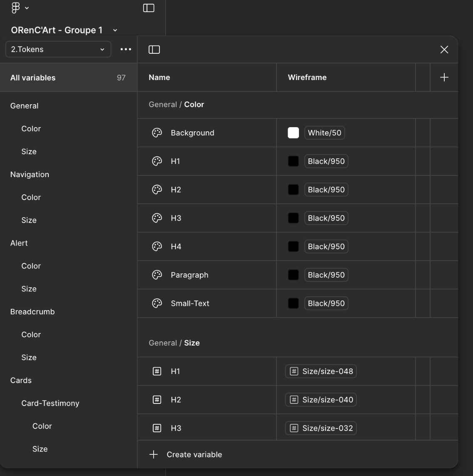
Task: Click the number icon beside H1 size
Action: click(157, 371)
